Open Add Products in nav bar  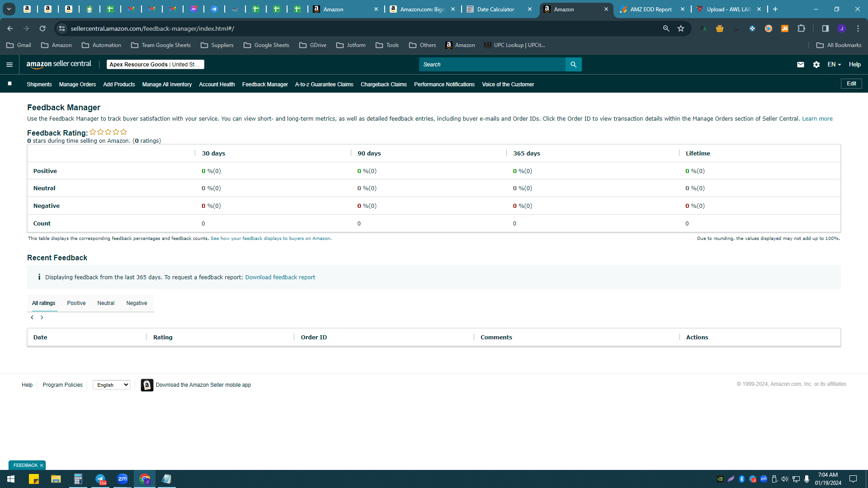(119, 84)
